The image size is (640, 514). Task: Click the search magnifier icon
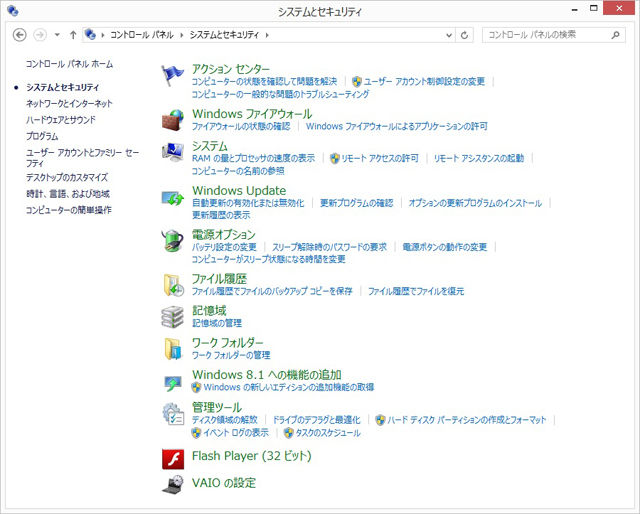(616, 35)
